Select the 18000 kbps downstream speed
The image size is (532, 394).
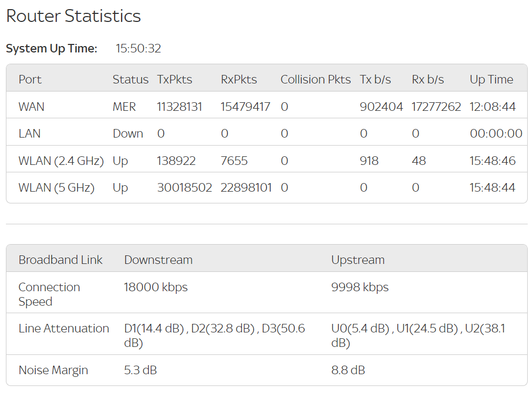pyautogui.click(x=156, y=287)
